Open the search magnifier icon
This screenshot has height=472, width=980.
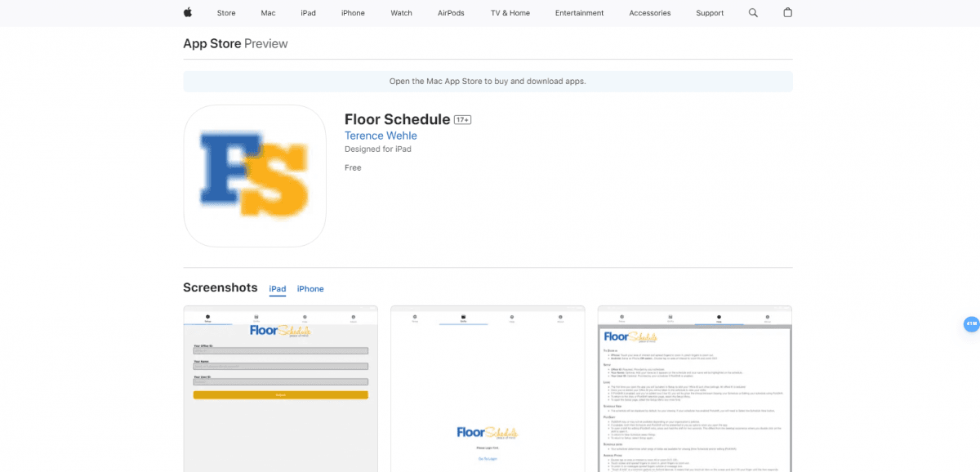(753, 13)
